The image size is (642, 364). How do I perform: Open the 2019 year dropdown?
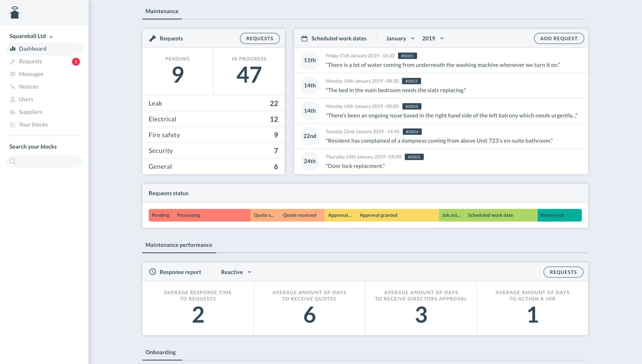tap(433, 38)
